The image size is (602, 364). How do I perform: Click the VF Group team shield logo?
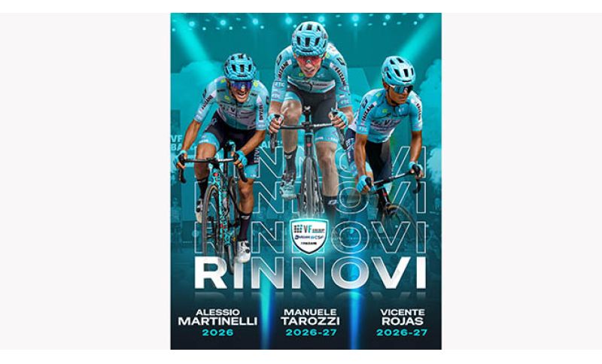point(309,236)
